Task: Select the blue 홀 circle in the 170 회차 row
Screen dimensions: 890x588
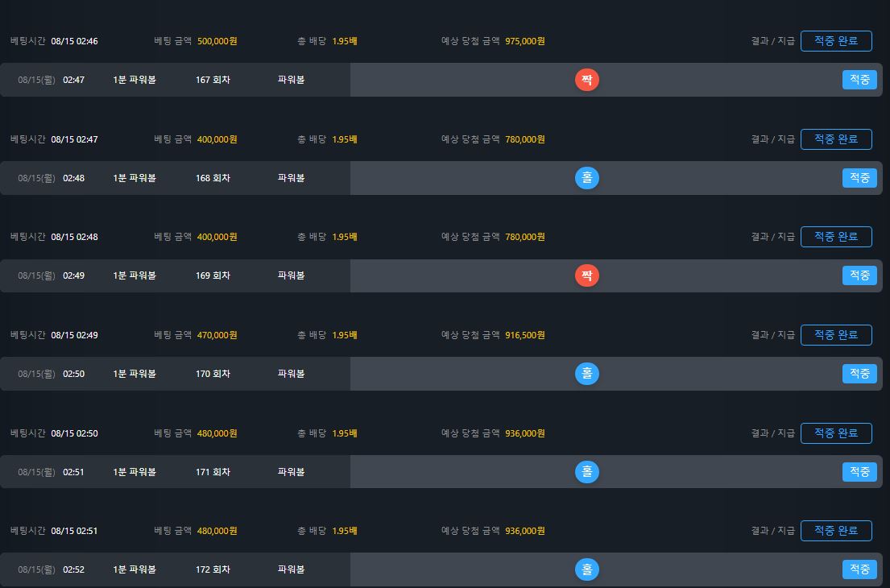Action: pyautogui.click(x=587, y=374)
